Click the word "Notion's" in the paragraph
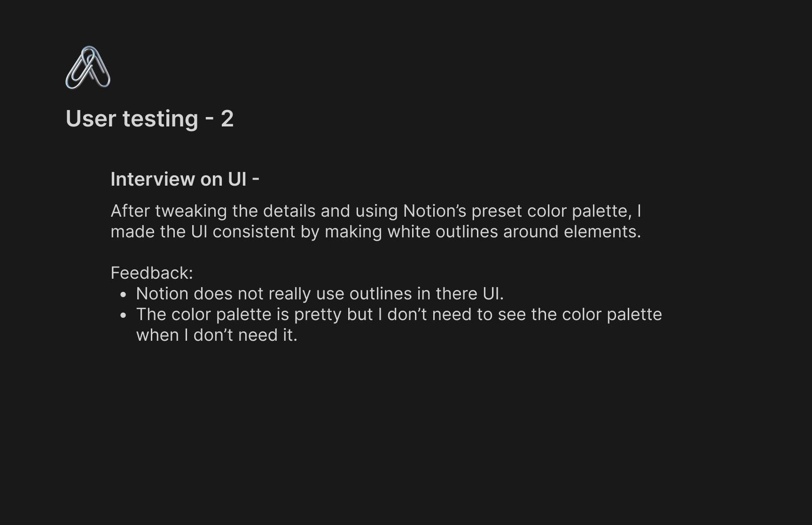Viewport: 812px width, 525px height. pyautogui.click(x=435, y=211)
